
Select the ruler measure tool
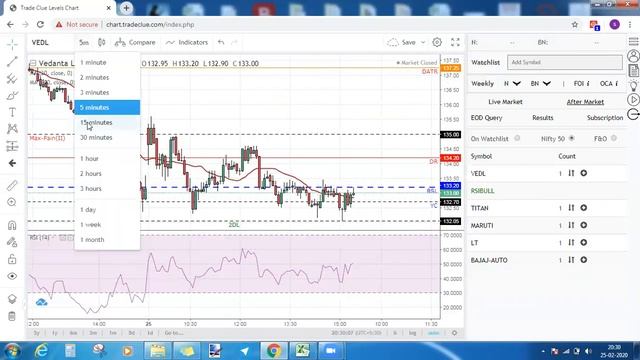(x=12, y=185)
